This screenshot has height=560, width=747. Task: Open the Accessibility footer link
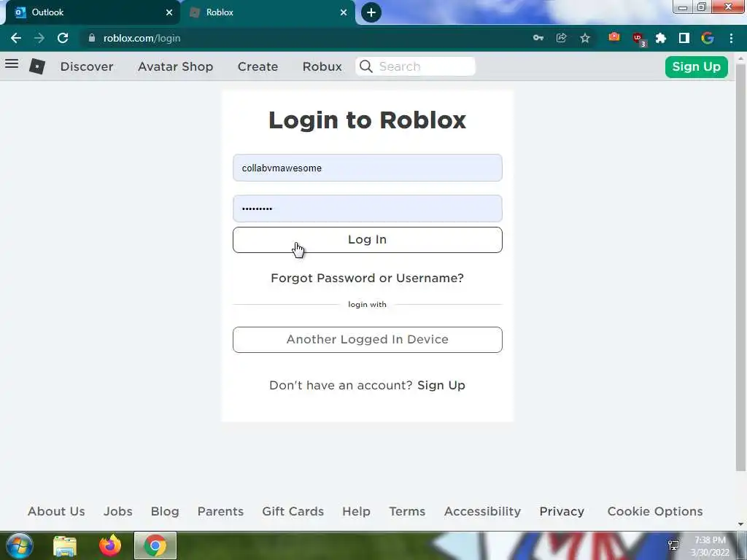(x=483, y=511)
